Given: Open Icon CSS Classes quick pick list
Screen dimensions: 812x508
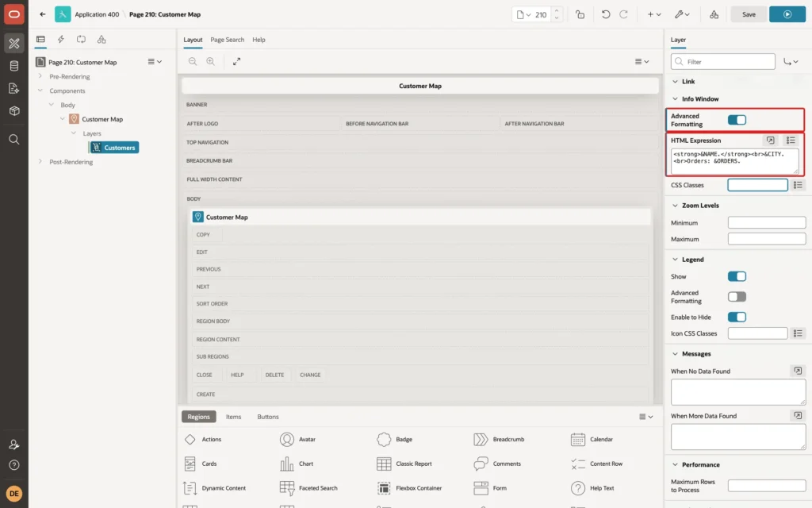Looking at the screenshot, I should tap(798, 333).
